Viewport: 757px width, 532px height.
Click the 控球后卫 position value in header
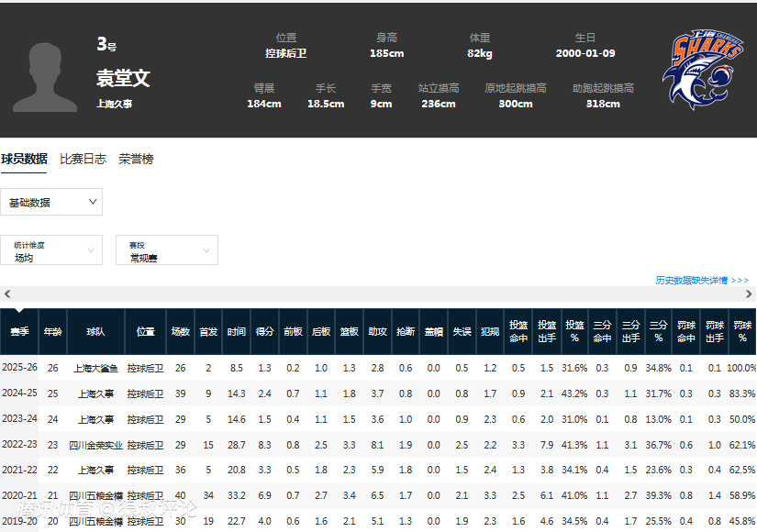tap(285, 53)
